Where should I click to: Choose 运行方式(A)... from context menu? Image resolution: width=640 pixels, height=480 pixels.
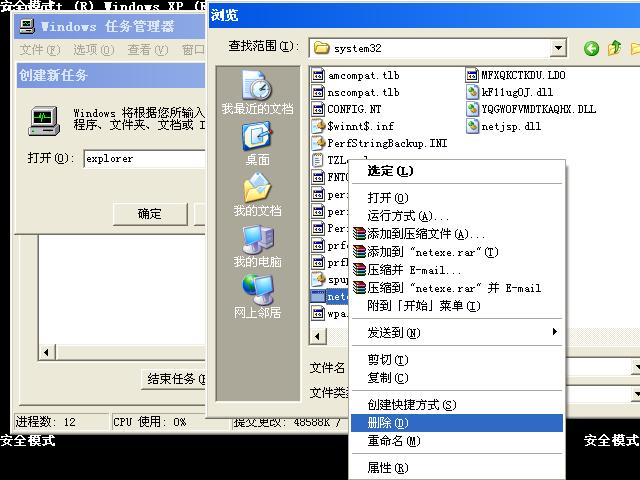point(456,216)
